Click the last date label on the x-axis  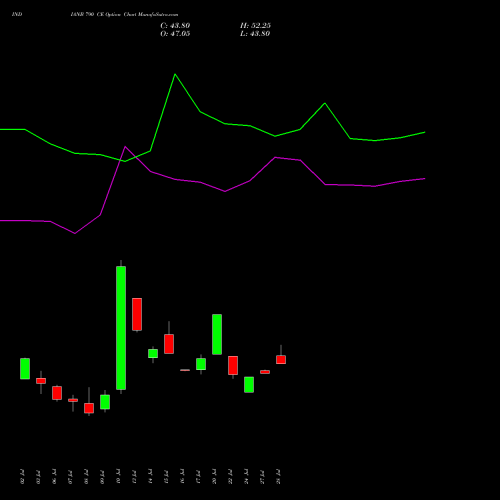click(278, 477)
